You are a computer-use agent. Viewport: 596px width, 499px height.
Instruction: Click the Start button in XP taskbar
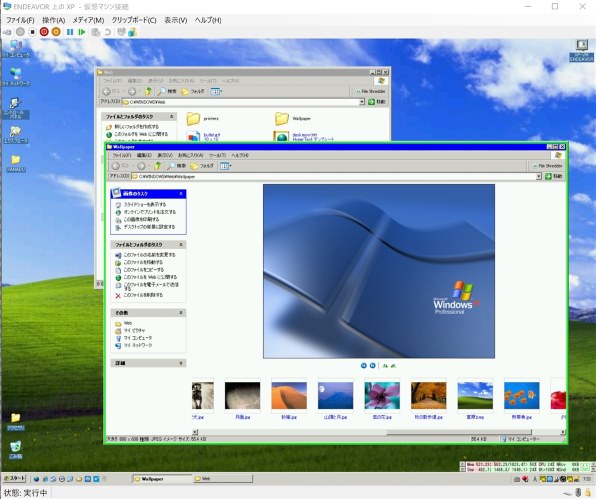(15, 478)
